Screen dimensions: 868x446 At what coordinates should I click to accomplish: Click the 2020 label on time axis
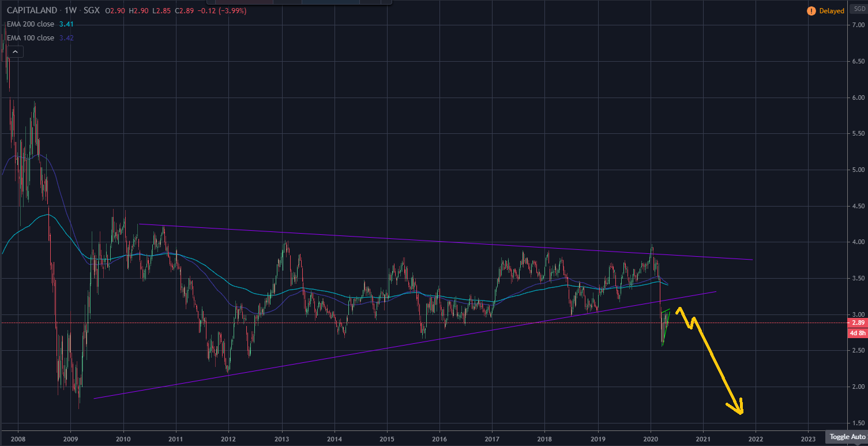[x=651, y=437]
